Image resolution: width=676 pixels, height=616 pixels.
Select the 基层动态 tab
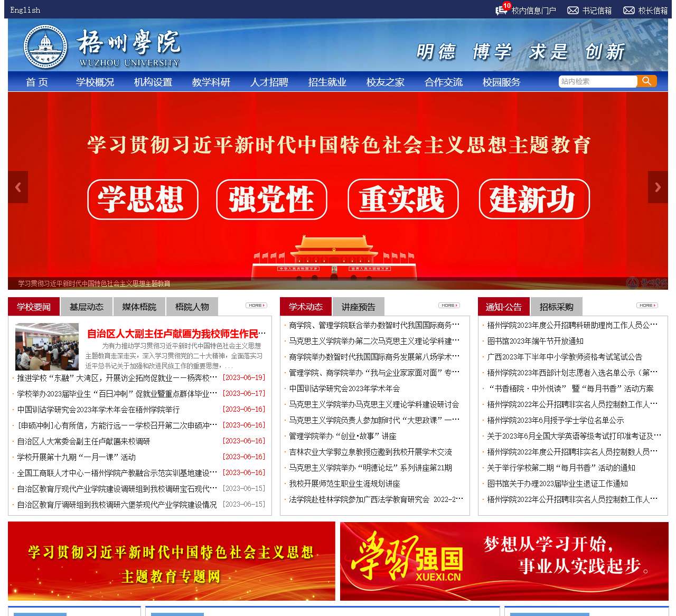tap(87, 307)
